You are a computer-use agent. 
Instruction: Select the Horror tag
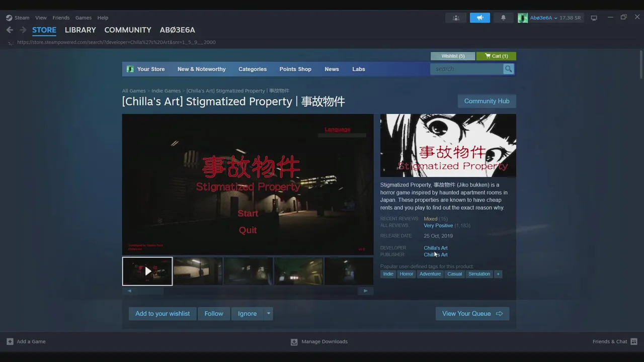point(407,274)
